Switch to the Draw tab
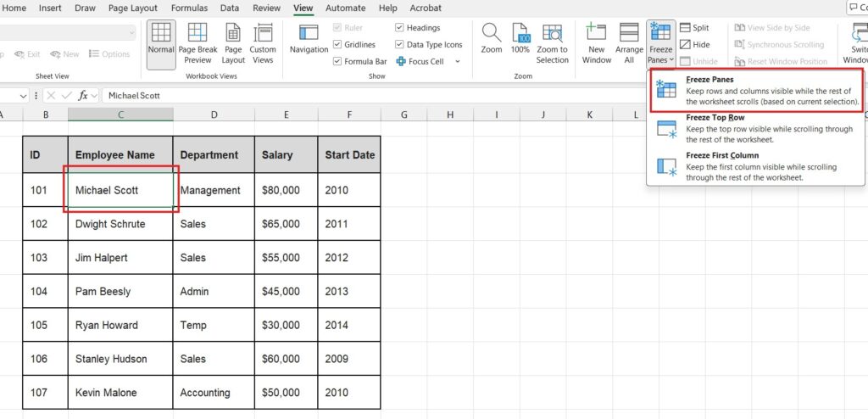The image size is (868, 419). [85, 8]
